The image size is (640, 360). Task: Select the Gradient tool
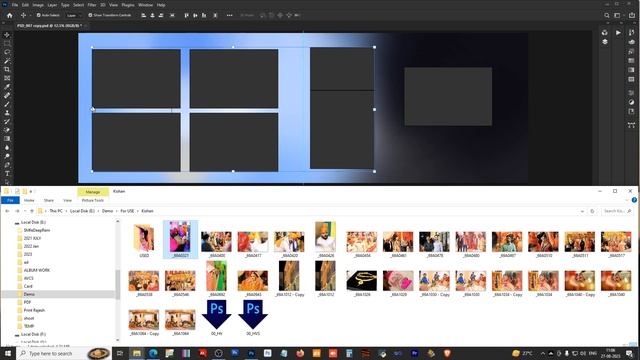point(7,139)
